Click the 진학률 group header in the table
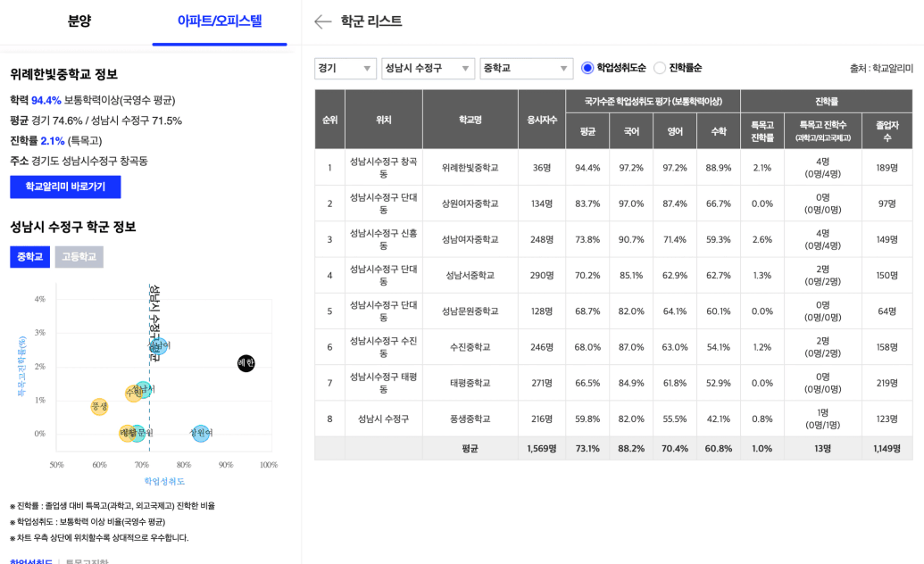 826,102
